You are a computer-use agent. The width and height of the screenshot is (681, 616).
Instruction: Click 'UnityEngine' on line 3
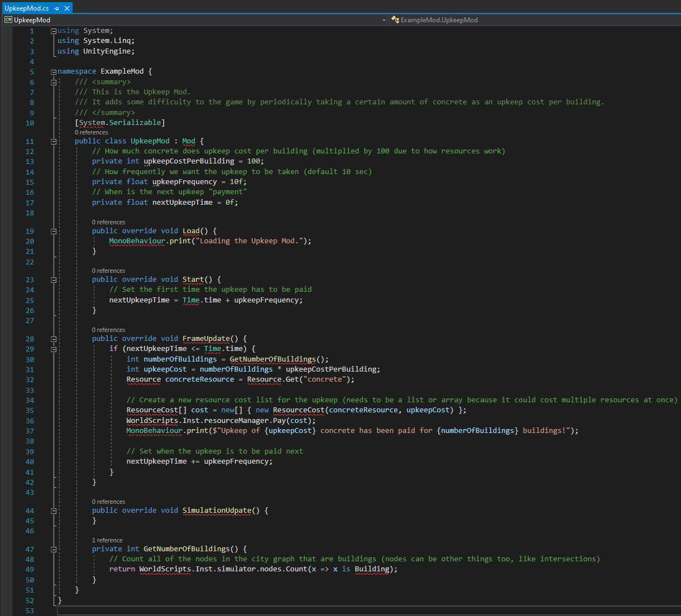pyautogui.click(x=107, y=51)
